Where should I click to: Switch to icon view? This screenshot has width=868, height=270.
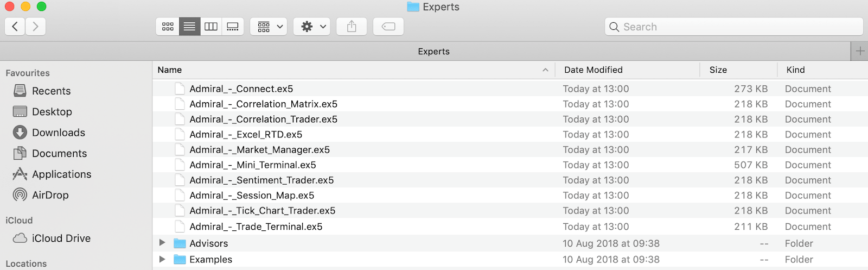coord(168,27)
